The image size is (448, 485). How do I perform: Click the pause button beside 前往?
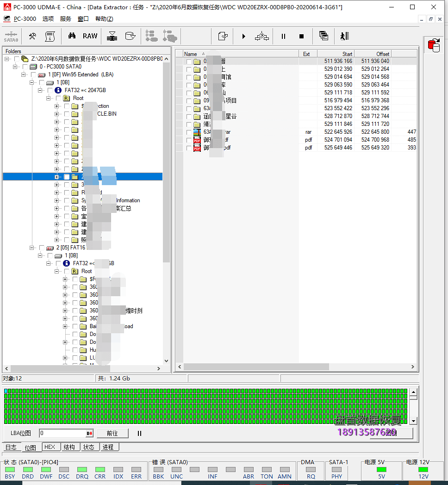[139, 433]
